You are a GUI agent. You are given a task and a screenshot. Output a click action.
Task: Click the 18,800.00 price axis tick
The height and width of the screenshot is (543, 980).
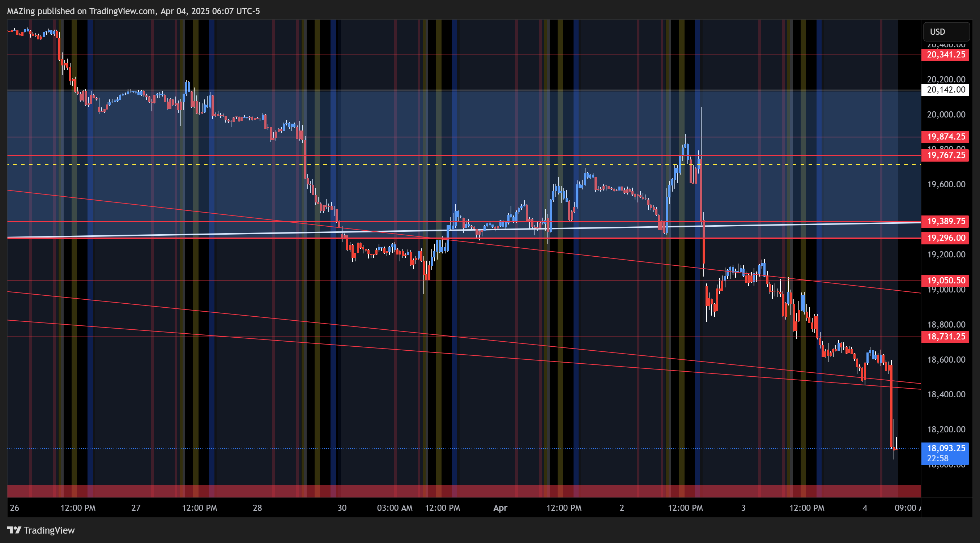946,324
